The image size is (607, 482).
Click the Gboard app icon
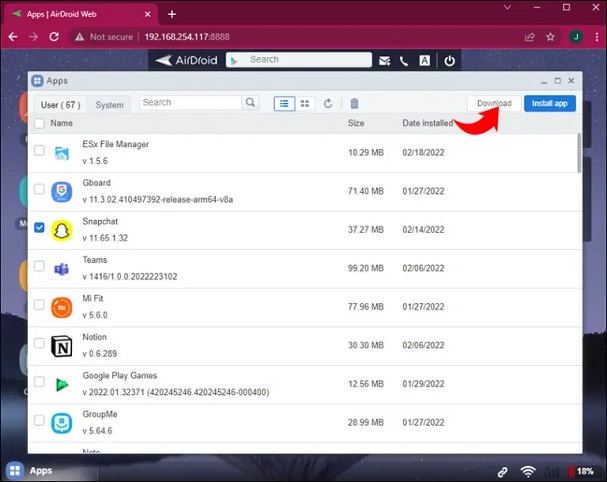[x=62, y=192]
